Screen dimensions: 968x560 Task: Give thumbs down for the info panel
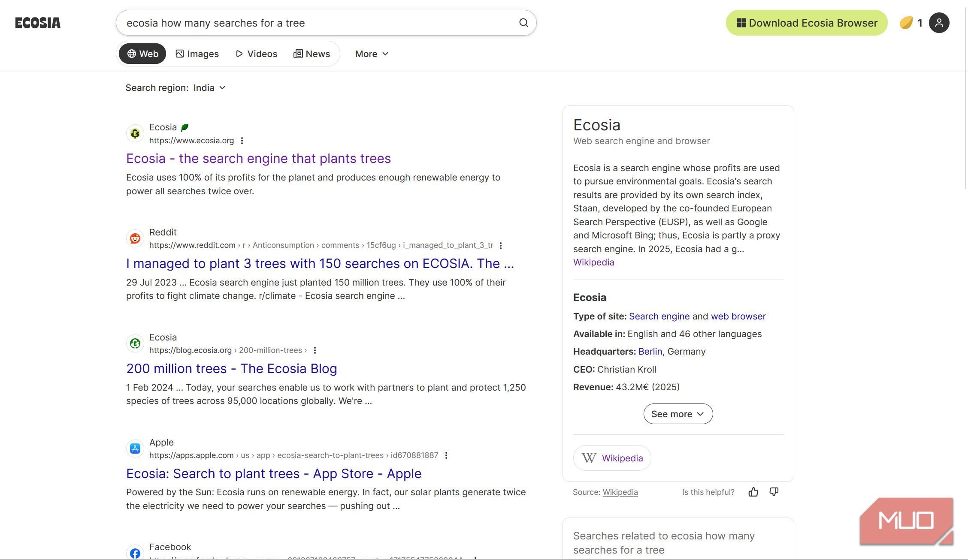click(x=774, y=492)
